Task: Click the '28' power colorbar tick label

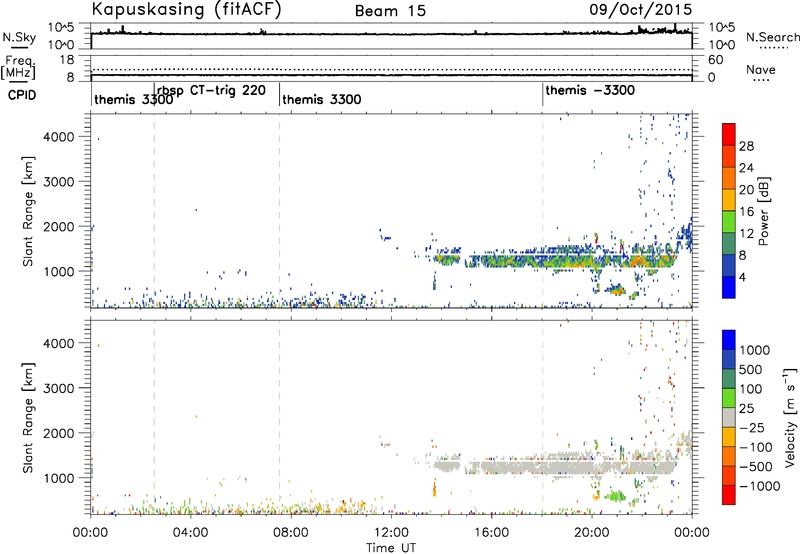Action: click(746, 146)
